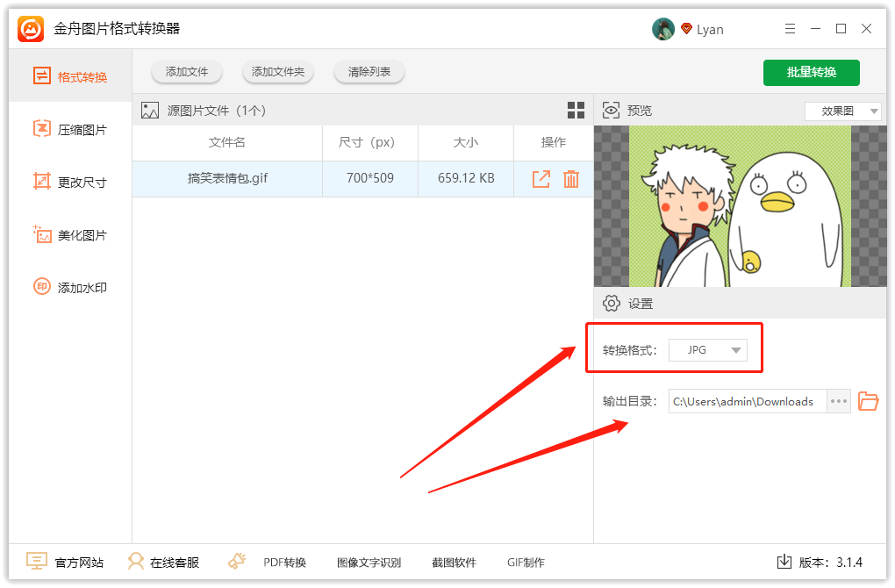Open the 转换格式 JPG dropdown

707,349
